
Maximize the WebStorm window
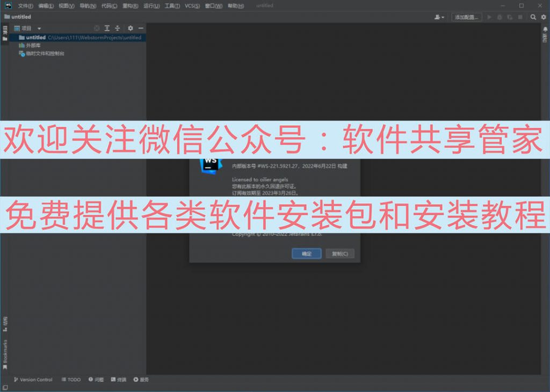(522, 5)
